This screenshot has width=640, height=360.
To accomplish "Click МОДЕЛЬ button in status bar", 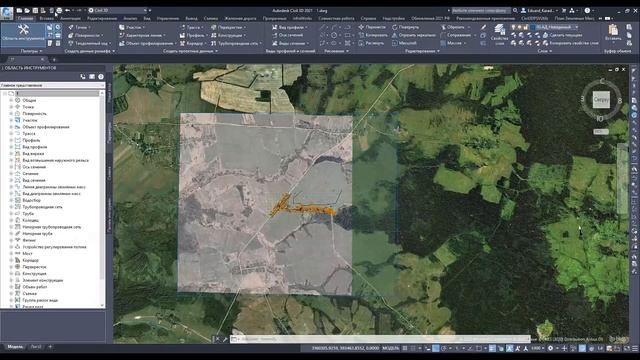I will (x=390, y=349).
